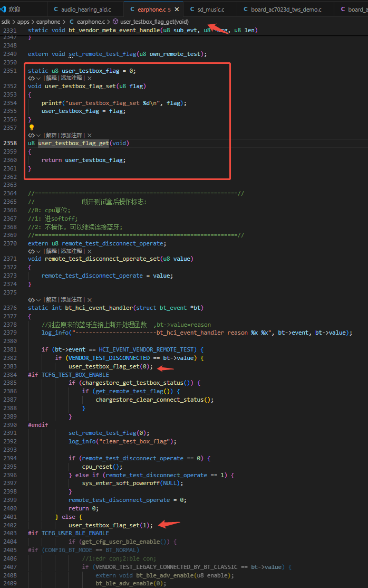
Task: Open the board_ac7023d_tws_demo.c tab
Action: click(x=286, y=10)
